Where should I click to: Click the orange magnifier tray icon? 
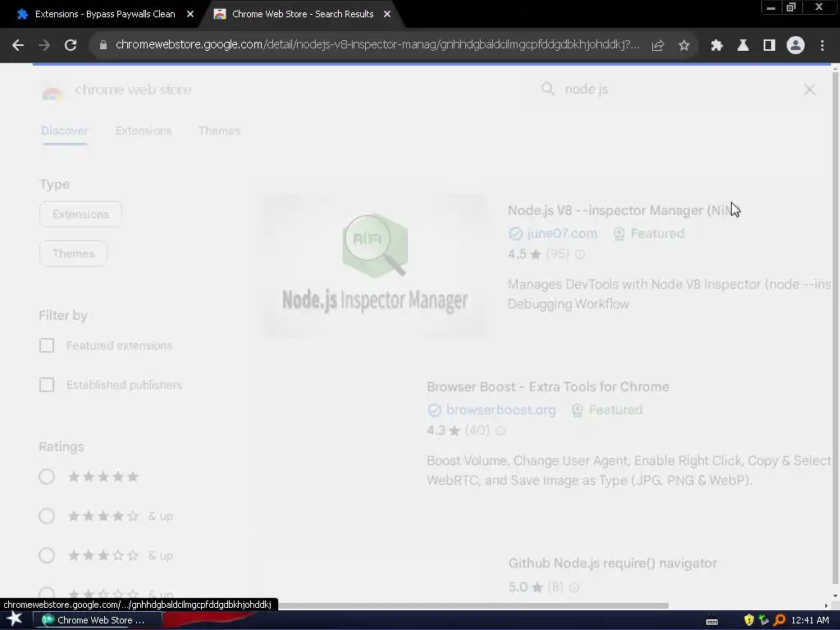point(779,620)
